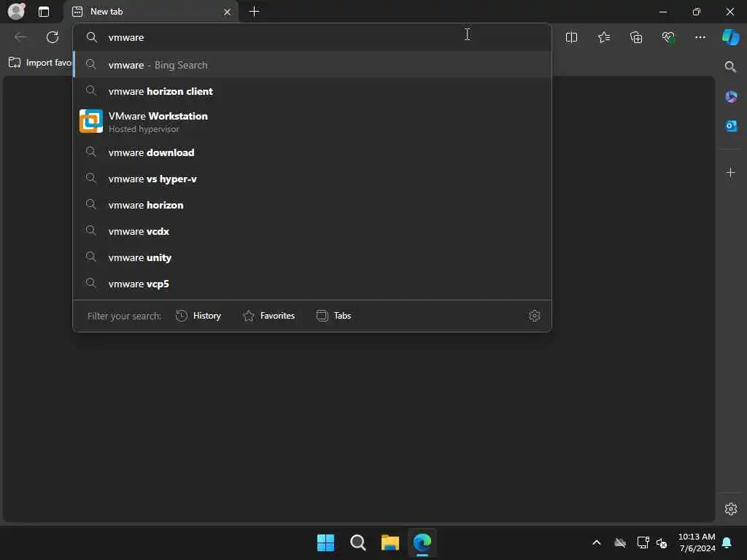The image size is (747, 560).
Task: Open a new tab with plus button
Action: tap(255, 12)
